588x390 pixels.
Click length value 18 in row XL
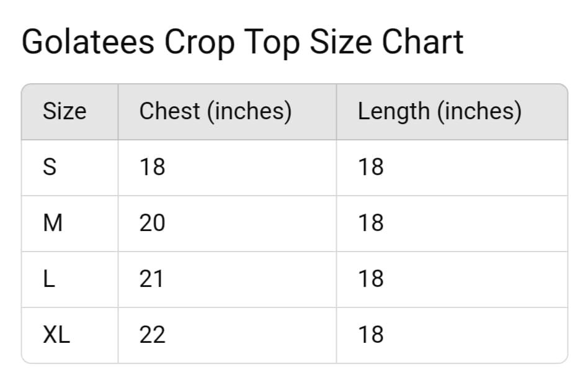point(370,335)
